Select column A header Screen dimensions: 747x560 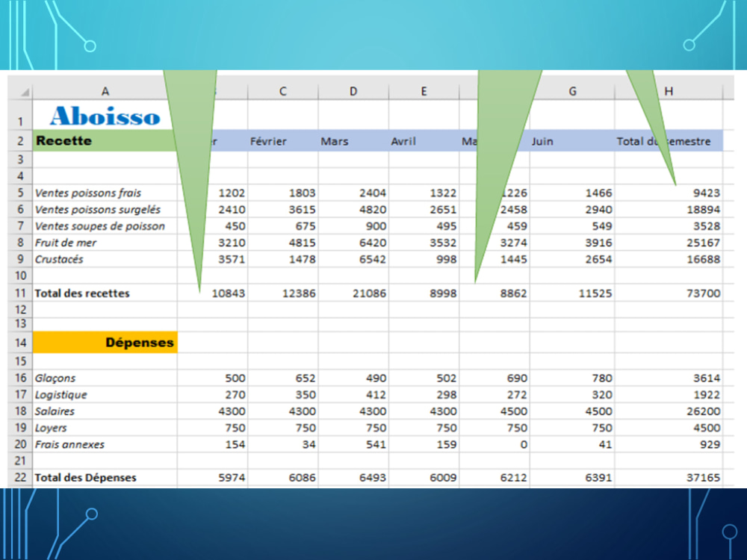[x=105, y=91]
